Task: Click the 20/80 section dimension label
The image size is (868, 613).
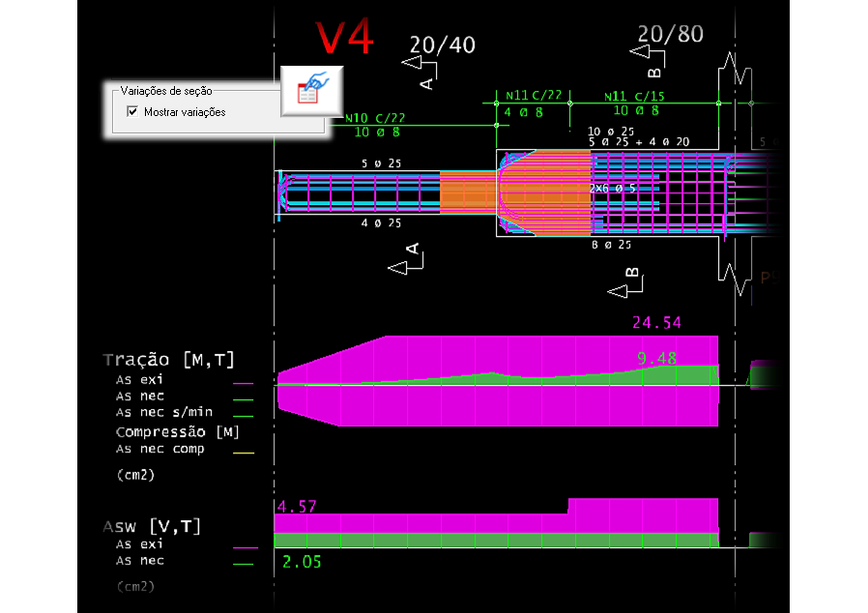Action: pyautogui.click(x=670, y=35)
